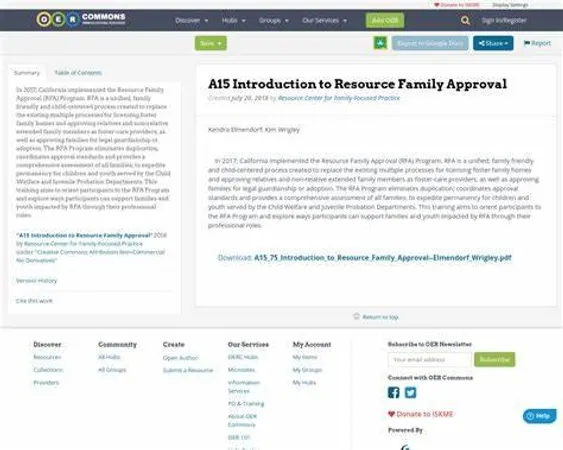
Task: Click footer All Hubs link
Action: pyautogui.click(x=109, y=357)
